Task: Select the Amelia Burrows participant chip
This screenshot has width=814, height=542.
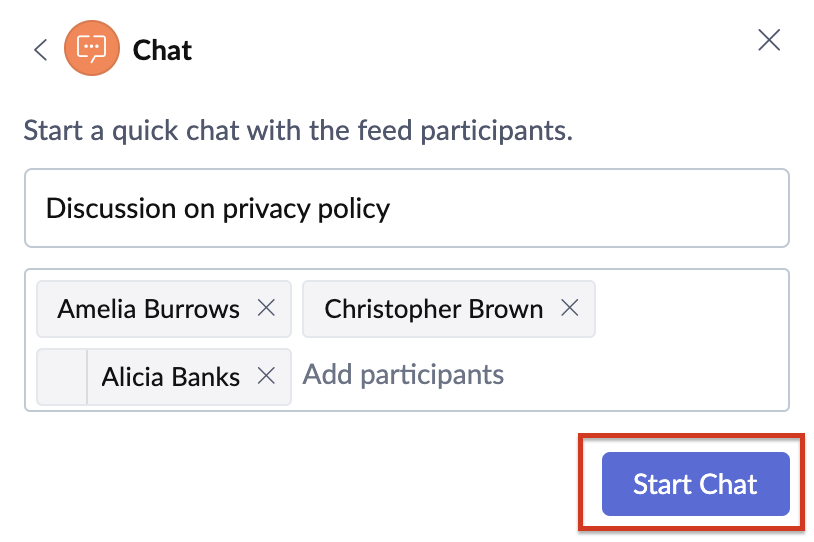Action: (x=148, y=309)
